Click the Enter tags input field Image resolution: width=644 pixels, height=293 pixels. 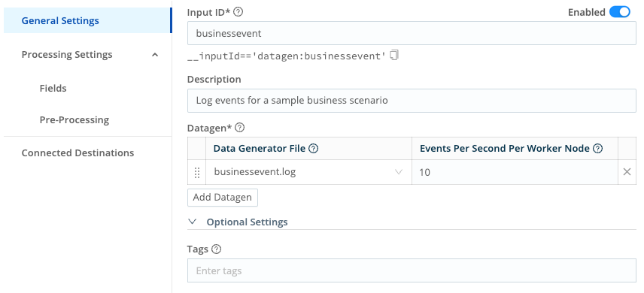pos(412,270)
